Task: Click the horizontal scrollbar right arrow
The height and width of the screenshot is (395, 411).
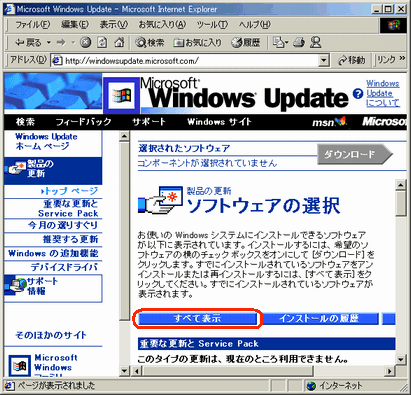Action: pos(390,371)
